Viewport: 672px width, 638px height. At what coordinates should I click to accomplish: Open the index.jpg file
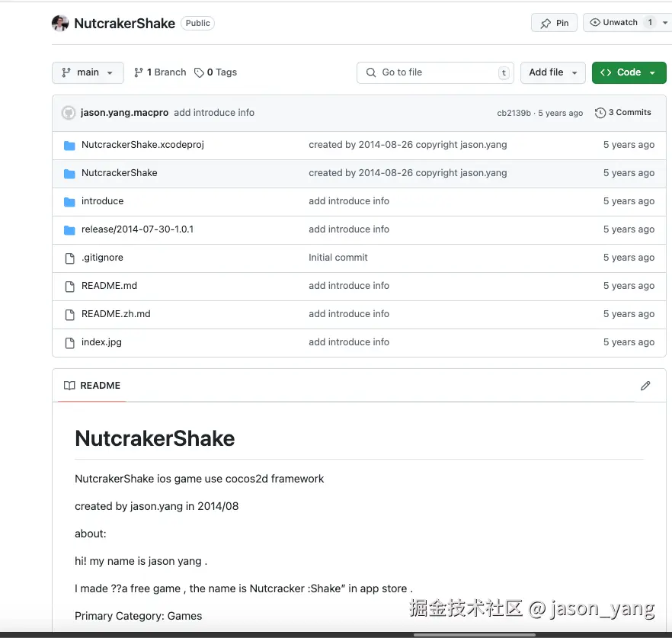pos(101,342)
